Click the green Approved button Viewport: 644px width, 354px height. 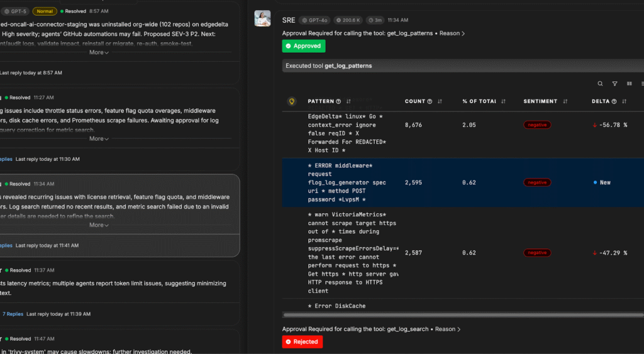(304, 46)
